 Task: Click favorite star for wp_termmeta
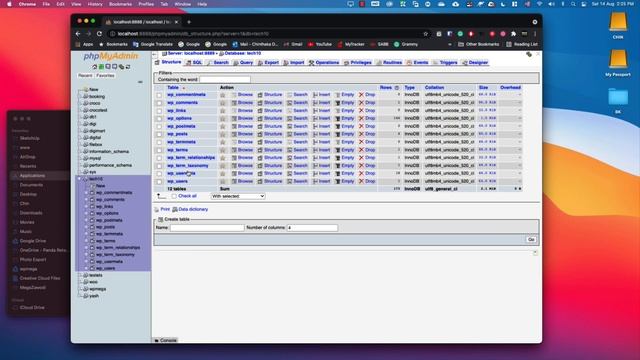click(x=222, y=142)
